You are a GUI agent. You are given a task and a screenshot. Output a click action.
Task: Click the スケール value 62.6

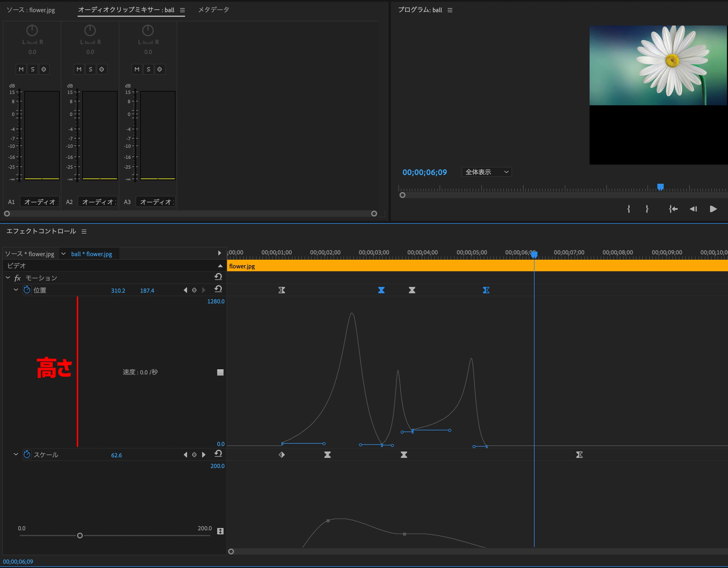coord(116,455)
